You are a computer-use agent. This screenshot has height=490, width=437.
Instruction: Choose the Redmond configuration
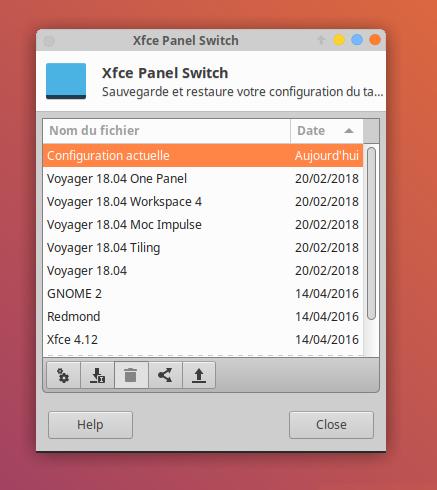coord(203,317)
